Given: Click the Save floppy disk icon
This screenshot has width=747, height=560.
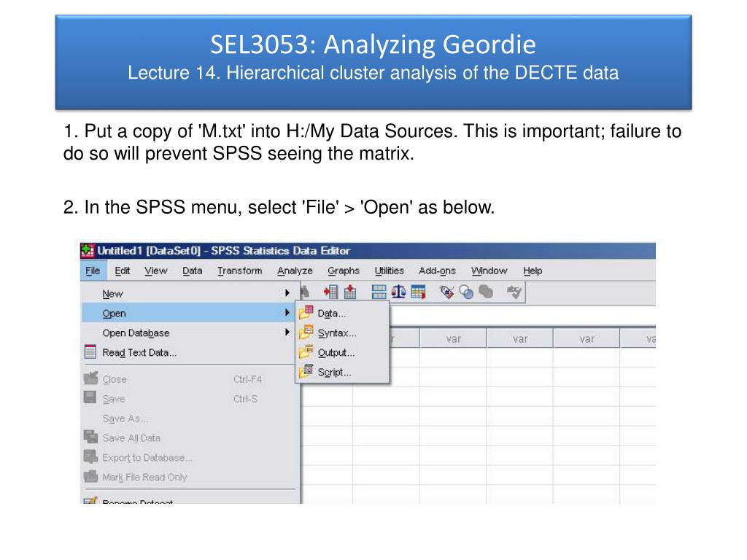Looking at the screenshot, I should pyautogui.click(x=90, y=397).
